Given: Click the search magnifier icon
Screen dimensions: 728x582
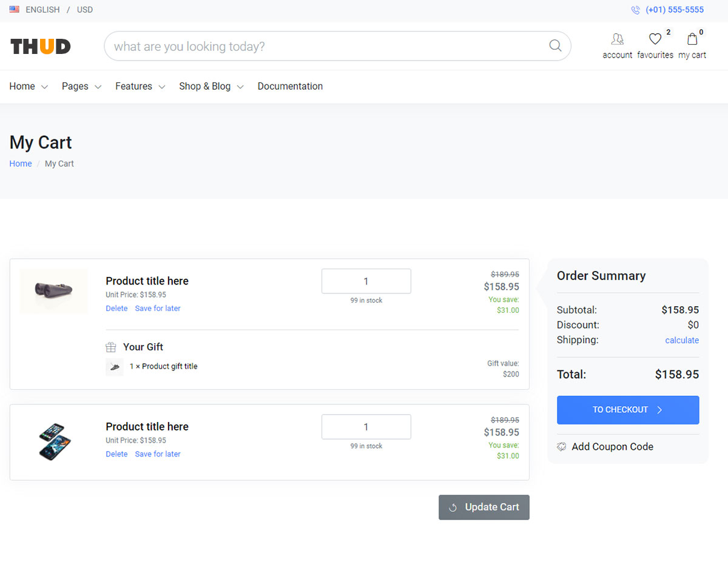Looking at the screenshot, I should (554, 46).
